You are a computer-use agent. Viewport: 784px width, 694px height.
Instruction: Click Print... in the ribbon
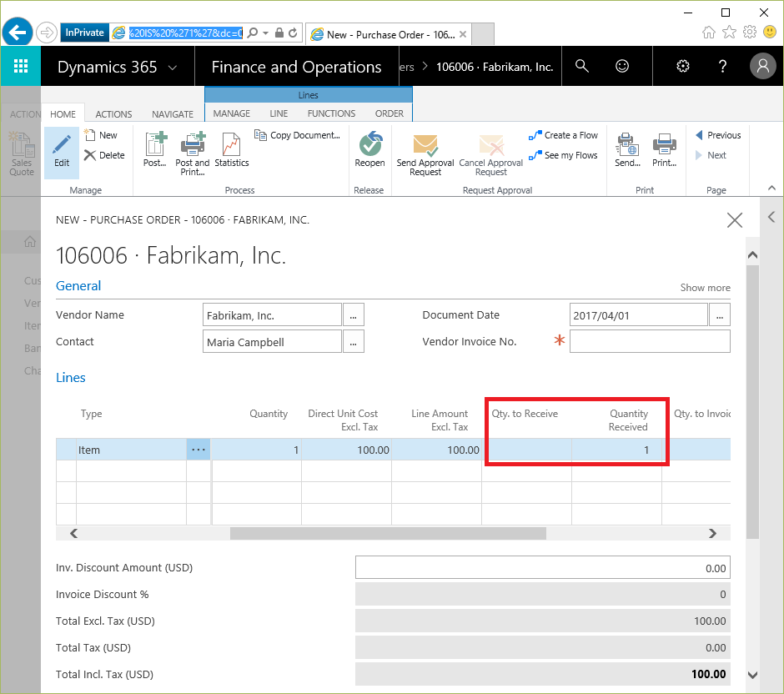pos(665,149)
